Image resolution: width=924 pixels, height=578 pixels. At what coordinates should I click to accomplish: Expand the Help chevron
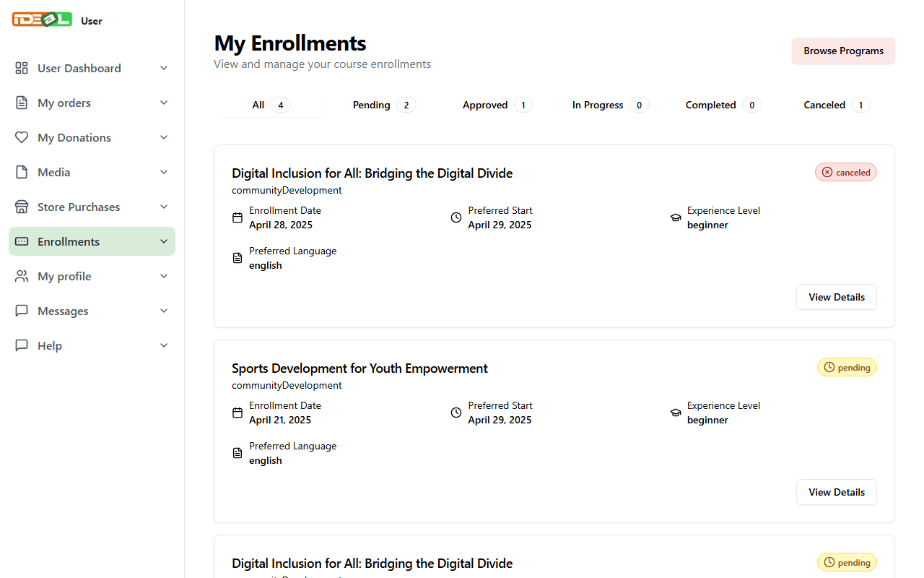(x=164, y=345)
